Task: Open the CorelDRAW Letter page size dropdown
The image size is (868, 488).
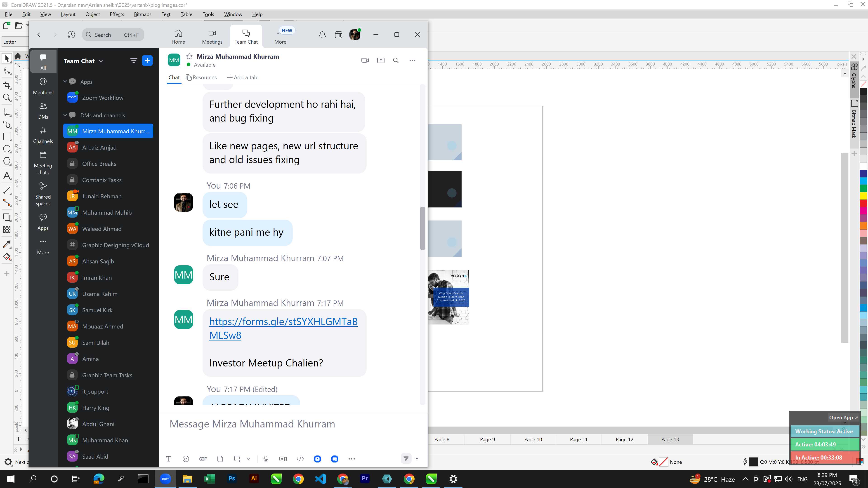Action: pos(15,42)
